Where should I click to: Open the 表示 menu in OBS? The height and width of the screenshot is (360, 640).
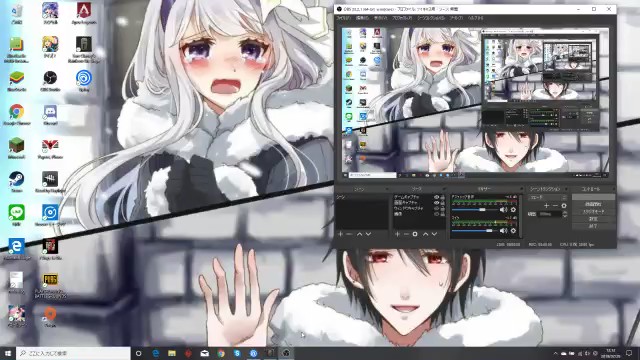click(380, 18)
